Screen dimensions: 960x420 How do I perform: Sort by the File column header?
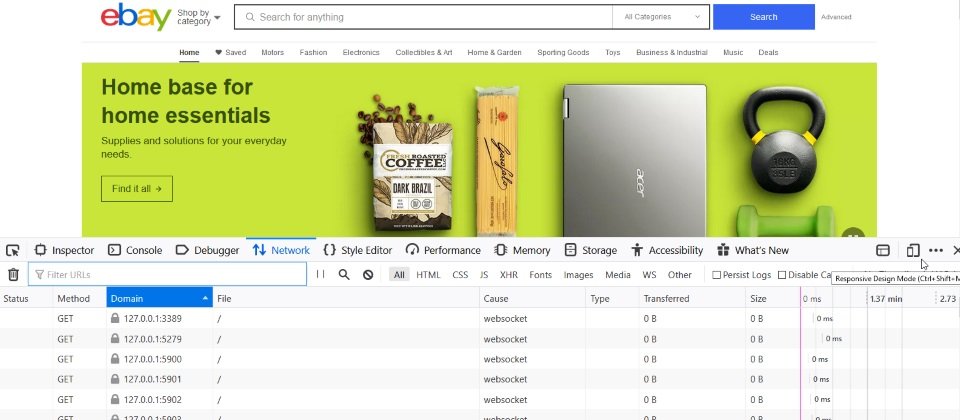346,299
